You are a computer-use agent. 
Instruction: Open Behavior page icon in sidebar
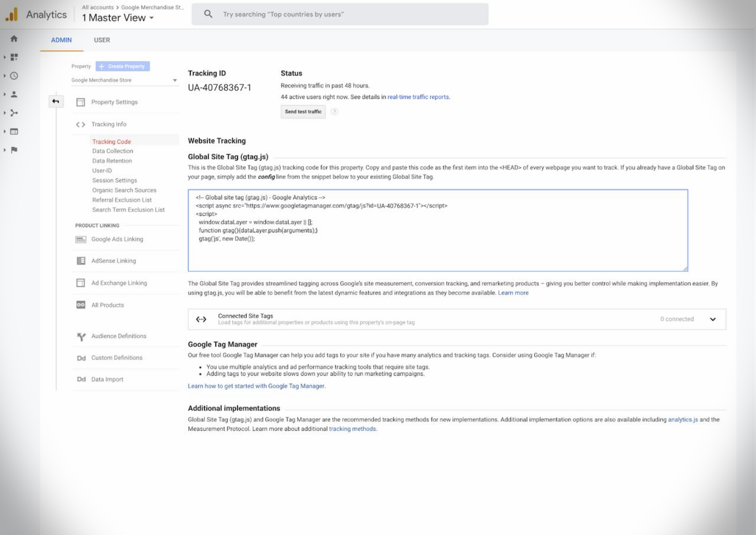coord(14,131)
